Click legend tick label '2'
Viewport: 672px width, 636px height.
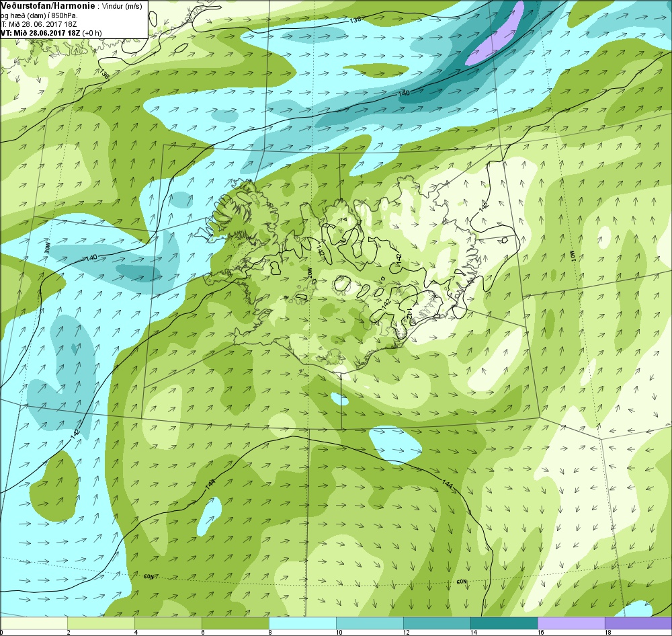pos(68,632)
